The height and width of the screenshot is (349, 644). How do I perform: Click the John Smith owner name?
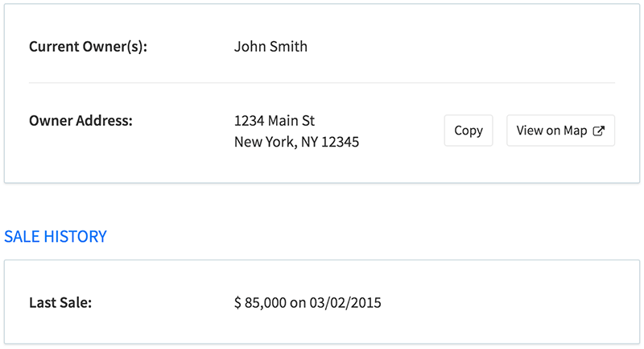(x=270, y=47)
